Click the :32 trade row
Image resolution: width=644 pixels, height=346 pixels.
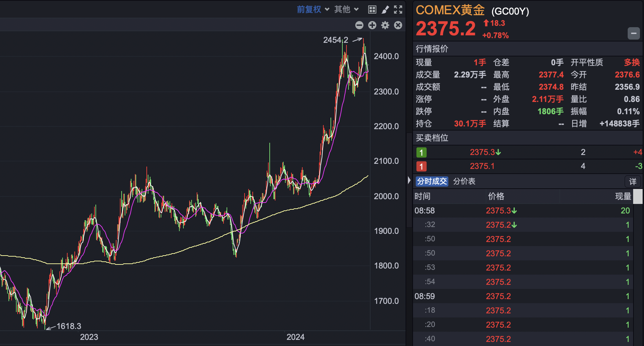pos(523,225)
